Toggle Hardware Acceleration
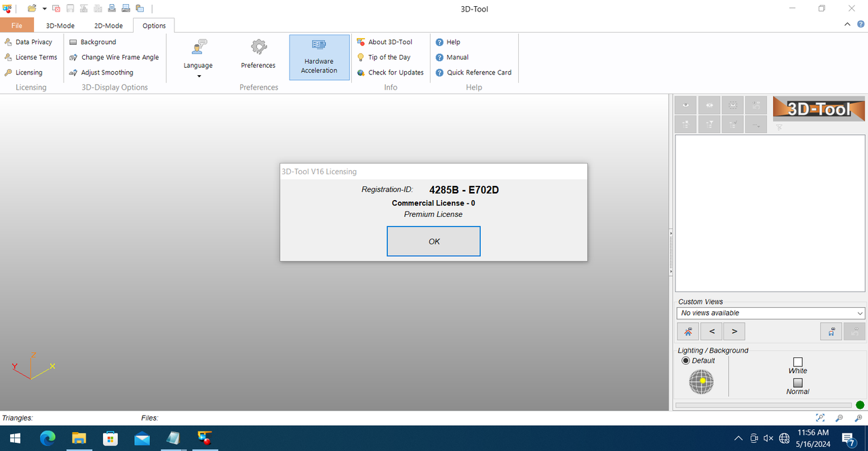This screenshot has width=868, height=451. (319, 58)
